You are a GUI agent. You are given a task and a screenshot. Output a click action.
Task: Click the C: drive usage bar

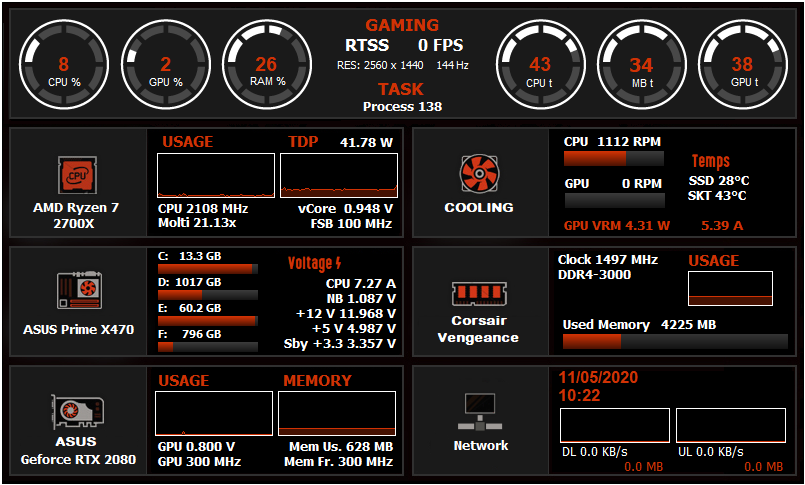click(208, 269)
